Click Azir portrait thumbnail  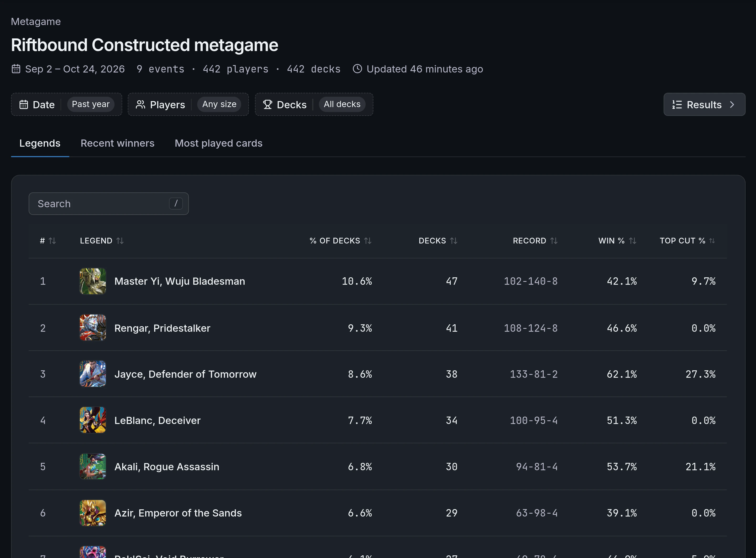pos(93,513)
